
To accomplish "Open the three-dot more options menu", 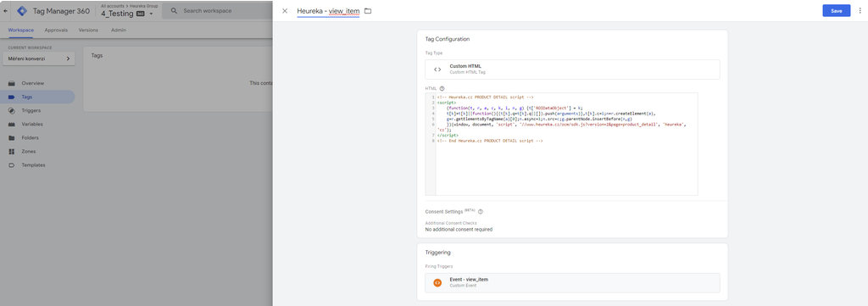I will (x=860, y=10).
